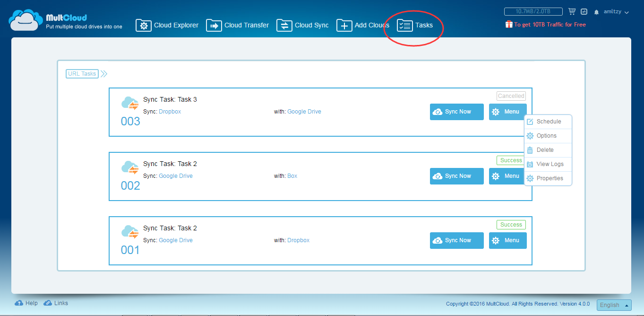Viewport: 644px width, 316px height.
Task: Click the task number 003
Action: point(130,121)
